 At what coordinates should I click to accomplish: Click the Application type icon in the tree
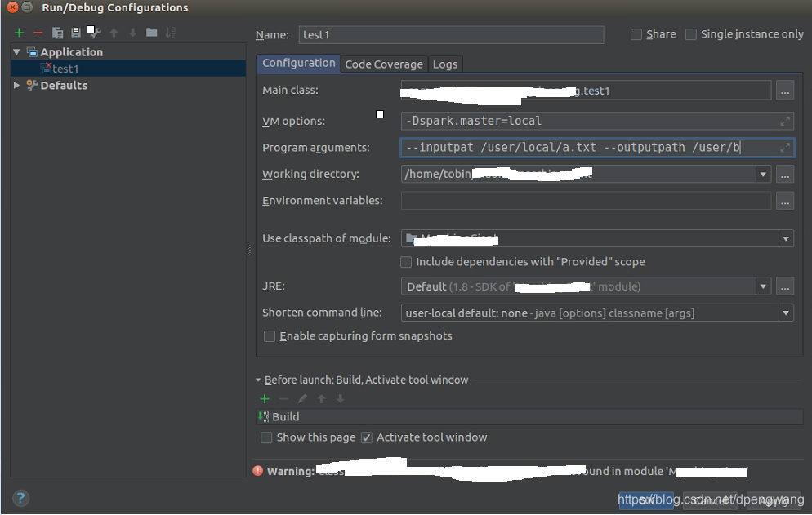point(32,51)
